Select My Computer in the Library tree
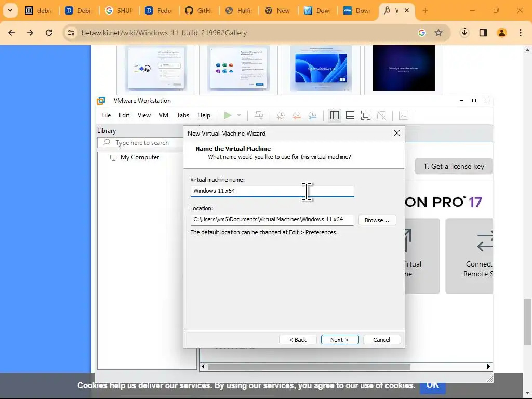 [135, 157]
